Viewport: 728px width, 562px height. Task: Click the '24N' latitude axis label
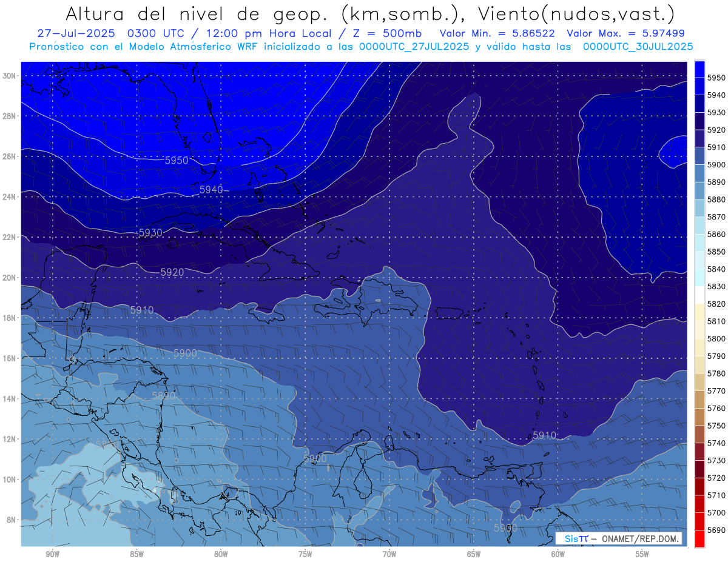(8, 196)
